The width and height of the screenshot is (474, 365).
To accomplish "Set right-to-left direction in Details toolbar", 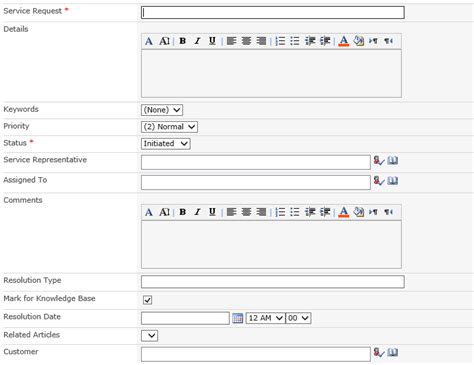I will coord(388,41).
